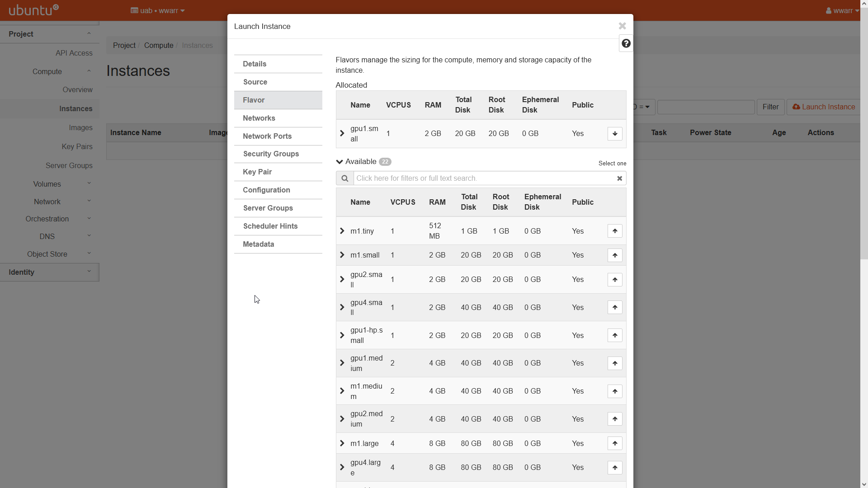The width and height of the screenshot is (868, 488).
Task: Expand details of m1.medium row
Action: tap(342, 391)
